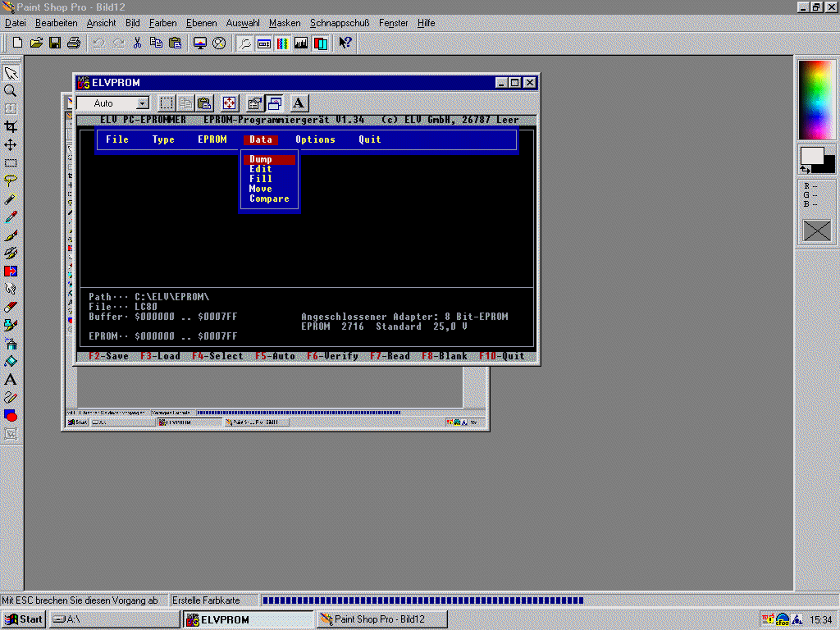Swap foreground and background colors
Viewport: 840px width, 630px height.
tap(806, 169)
